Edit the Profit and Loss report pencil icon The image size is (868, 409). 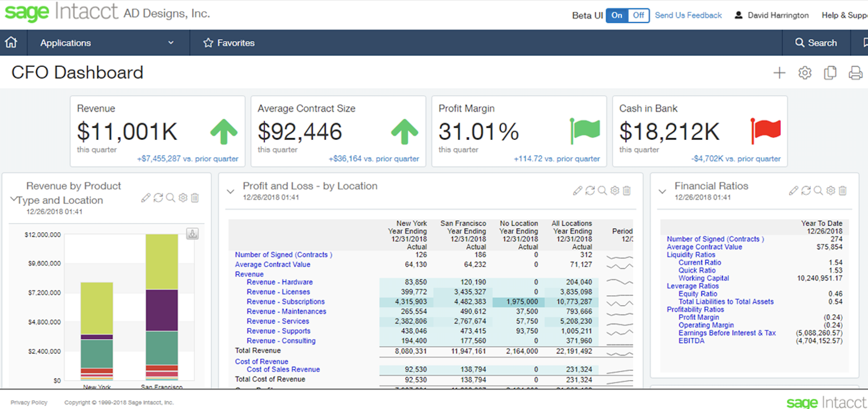pyautogui.click(x=578, y=191)
